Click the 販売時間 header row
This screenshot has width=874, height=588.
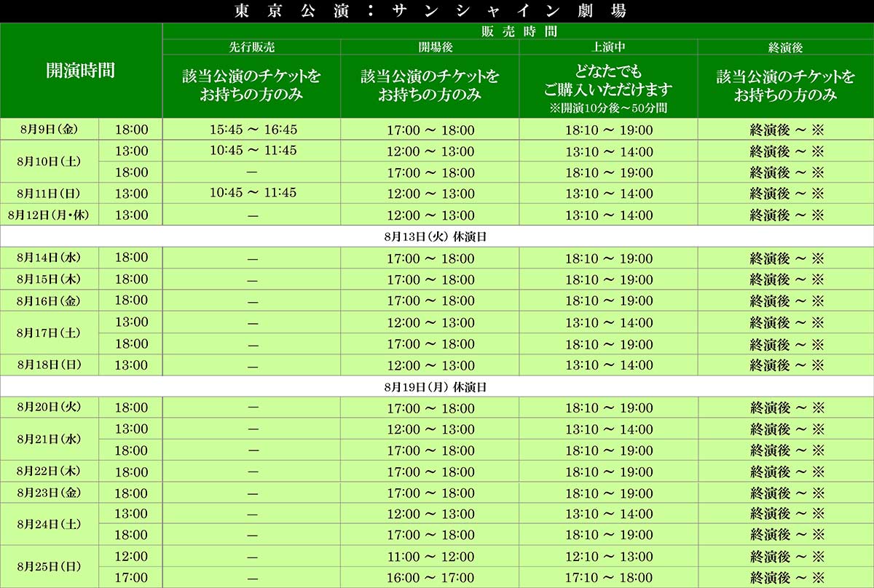point(518,31)
